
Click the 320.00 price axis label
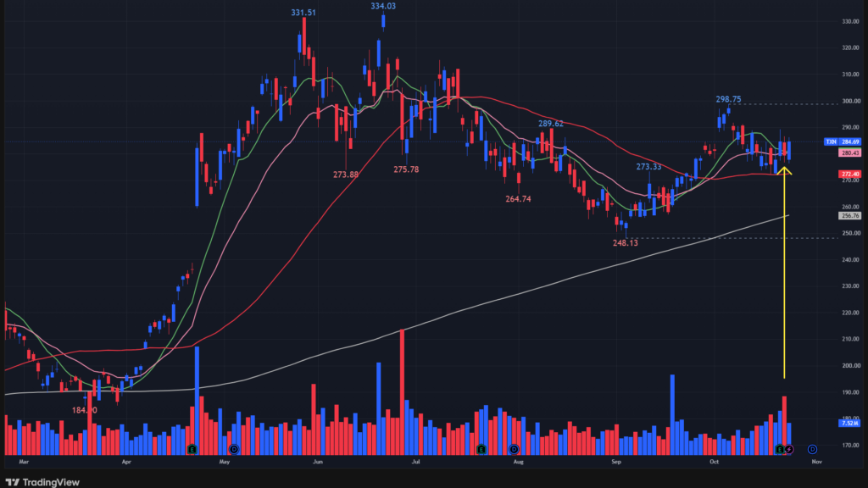[850, 48]
